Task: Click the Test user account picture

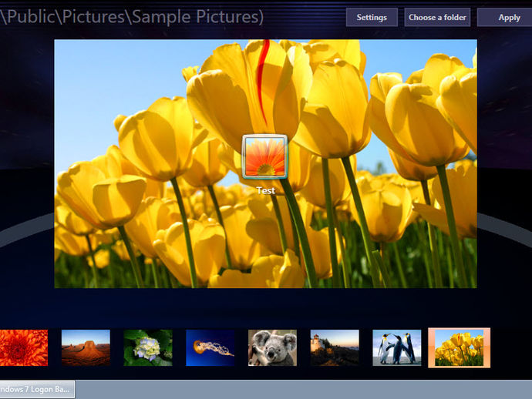Action: click(265, 156)
